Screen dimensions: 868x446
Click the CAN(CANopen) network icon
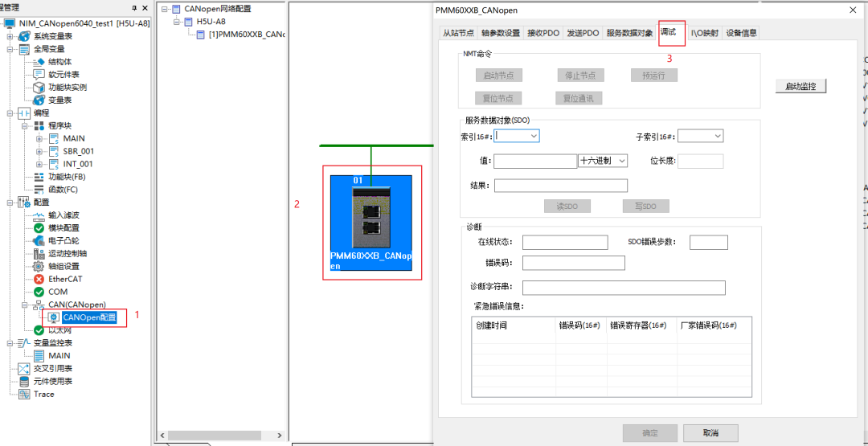[x=39, y=305]
